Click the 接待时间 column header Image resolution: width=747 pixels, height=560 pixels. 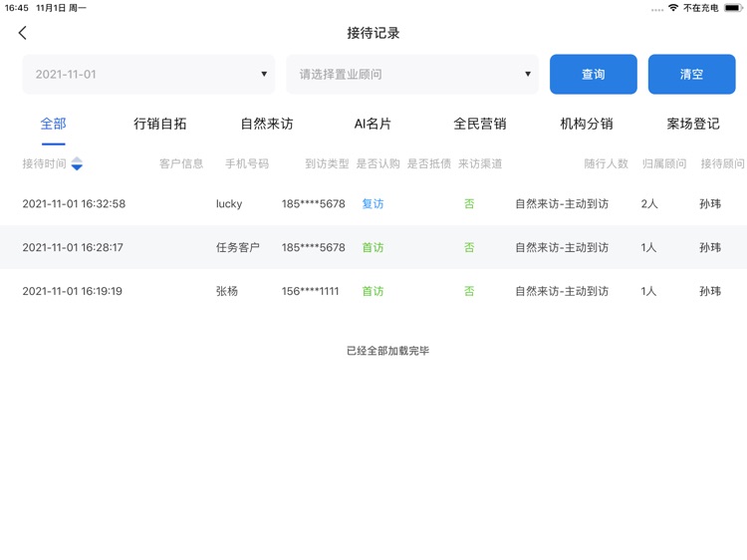(44, 164)
